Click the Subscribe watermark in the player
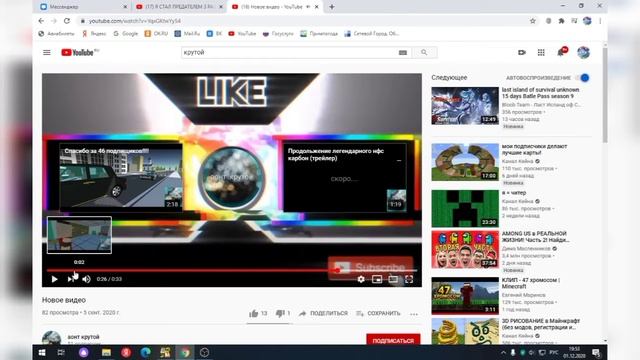This screenshot has height=360, width=640. pos(370,267)
